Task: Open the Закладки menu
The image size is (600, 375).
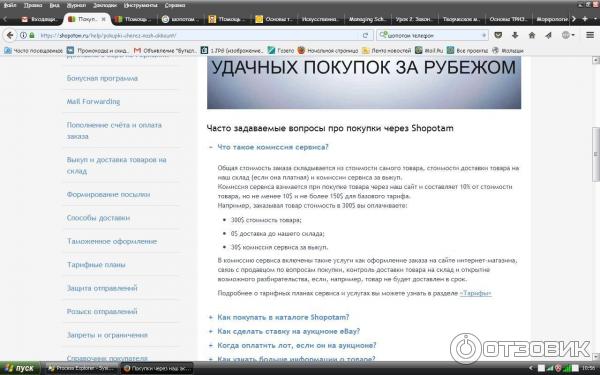Action: click(x=105, y=5)
